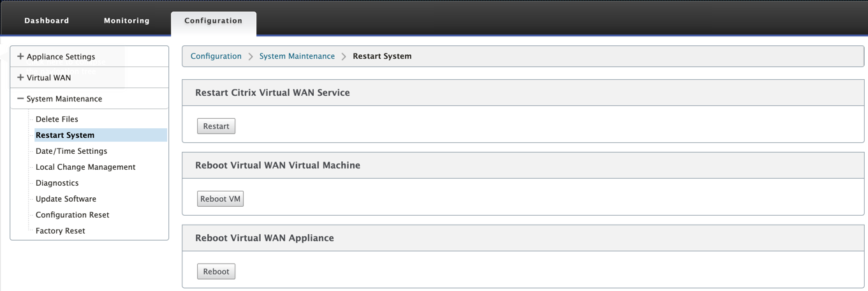
Task: Click the Reboot Virtual WAN Appliance heading
Action: click(x=265, y=238)
